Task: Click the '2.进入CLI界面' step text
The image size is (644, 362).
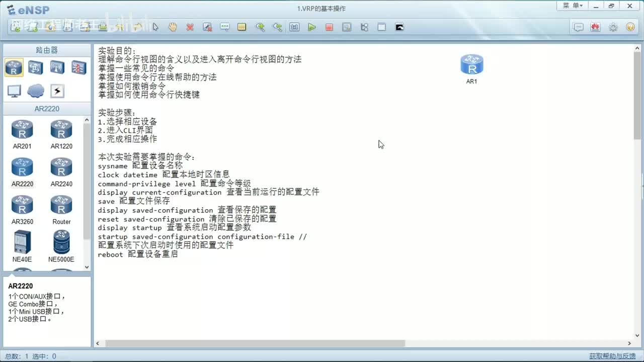Action: 125,130
